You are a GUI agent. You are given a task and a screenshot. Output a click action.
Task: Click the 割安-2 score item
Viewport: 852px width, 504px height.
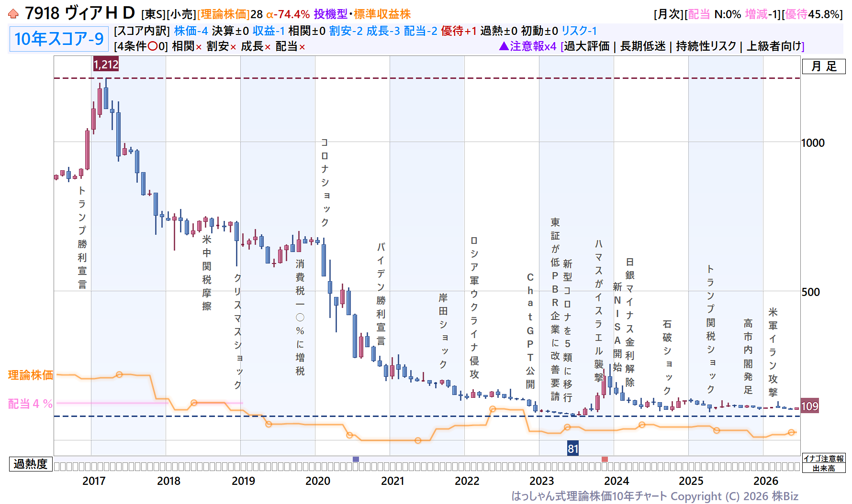click(346, 31)
